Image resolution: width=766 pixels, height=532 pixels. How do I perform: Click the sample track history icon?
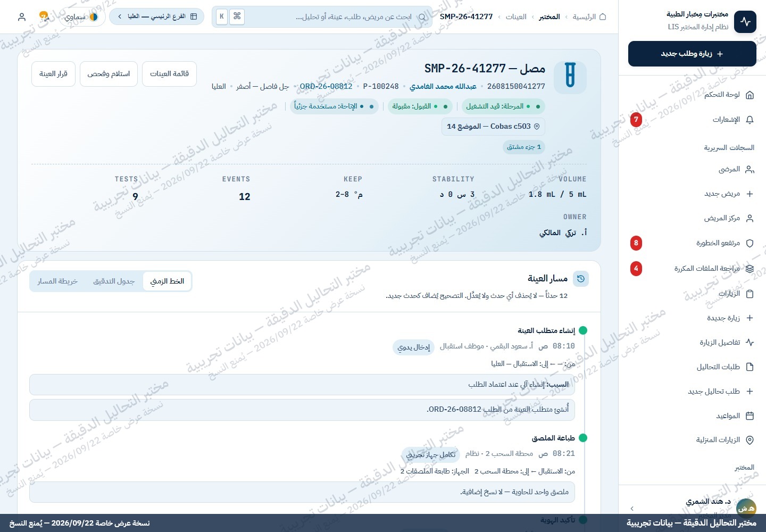[x=581, y=278]
